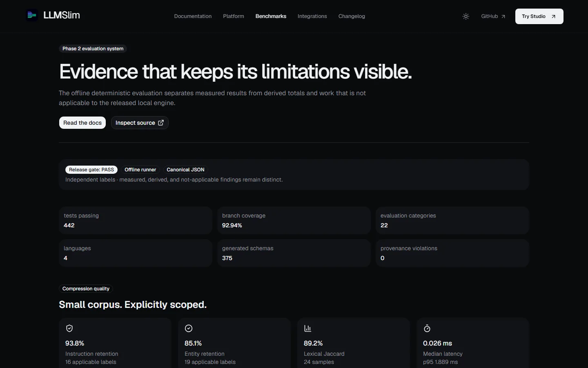Click the tests passing value 442
This screenshot has width=588, height=368.
[x=69, y=225]
